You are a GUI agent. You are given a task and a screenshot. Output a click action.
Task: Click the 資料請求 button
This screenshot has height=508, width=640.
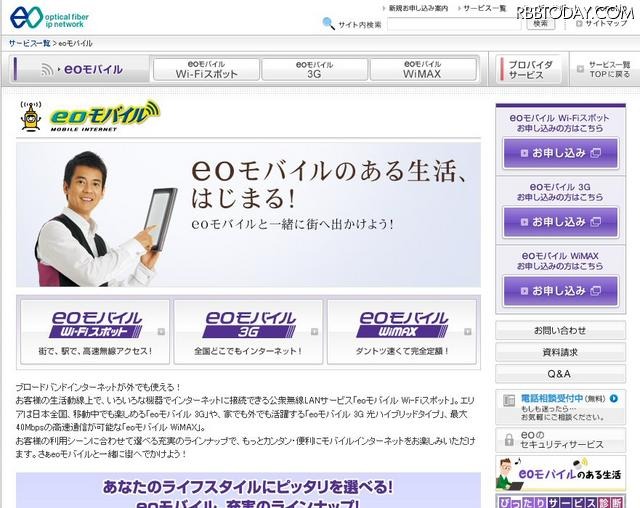pyautogui.click(x=560, y=352)
